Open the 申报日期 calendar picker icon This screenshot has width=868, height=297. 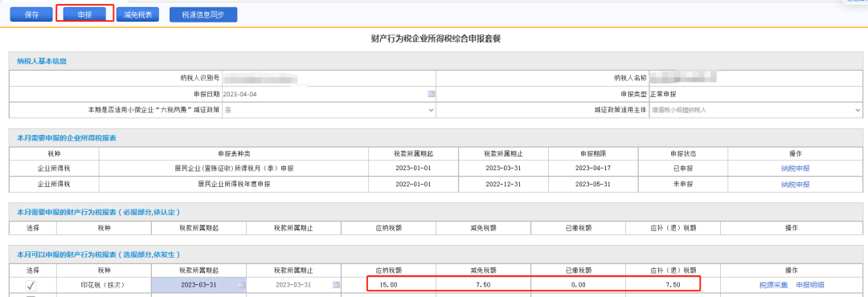[432, 94]
